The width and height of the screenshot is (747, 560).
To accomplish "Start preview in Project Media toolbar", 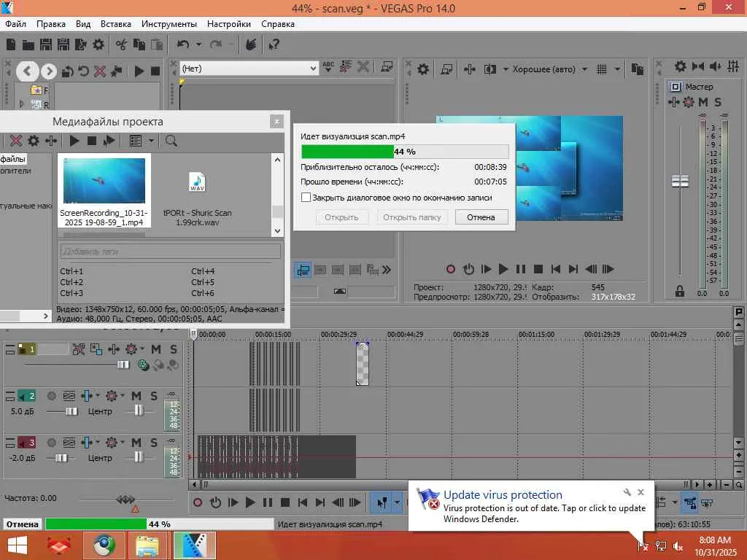I will click(x=74, y=141).
